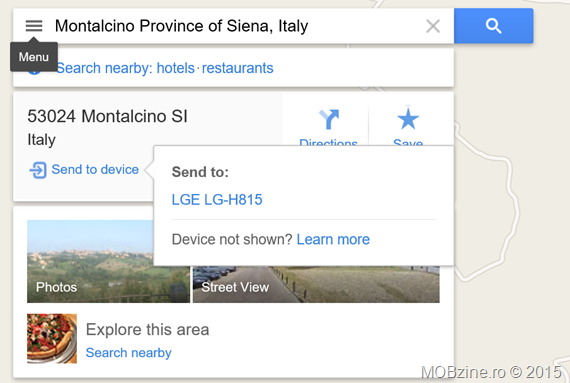Image resolution: width=570 pixels, height=383 pixels.
Task: Click the Menu tooltip label
Action: pos(34,57)
